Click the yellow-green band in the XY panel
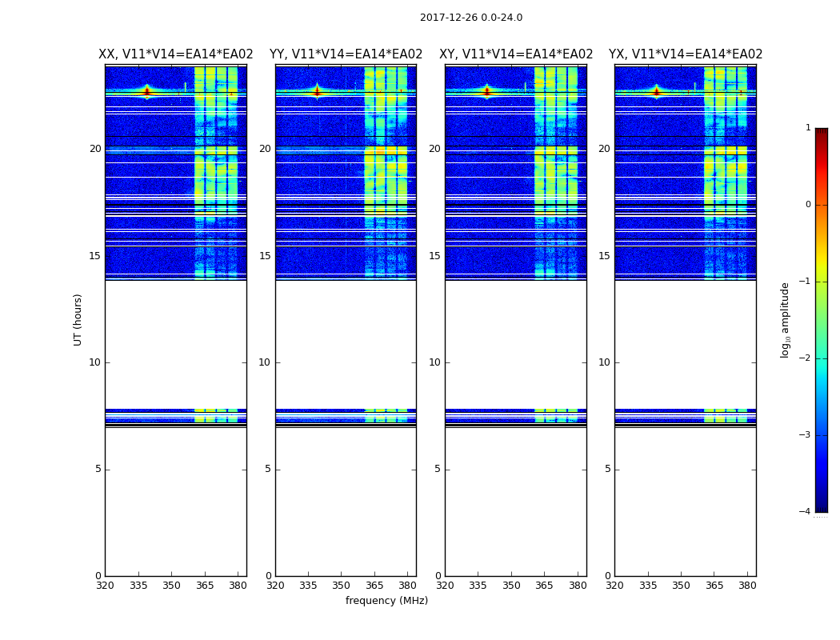 click(556, 171)
